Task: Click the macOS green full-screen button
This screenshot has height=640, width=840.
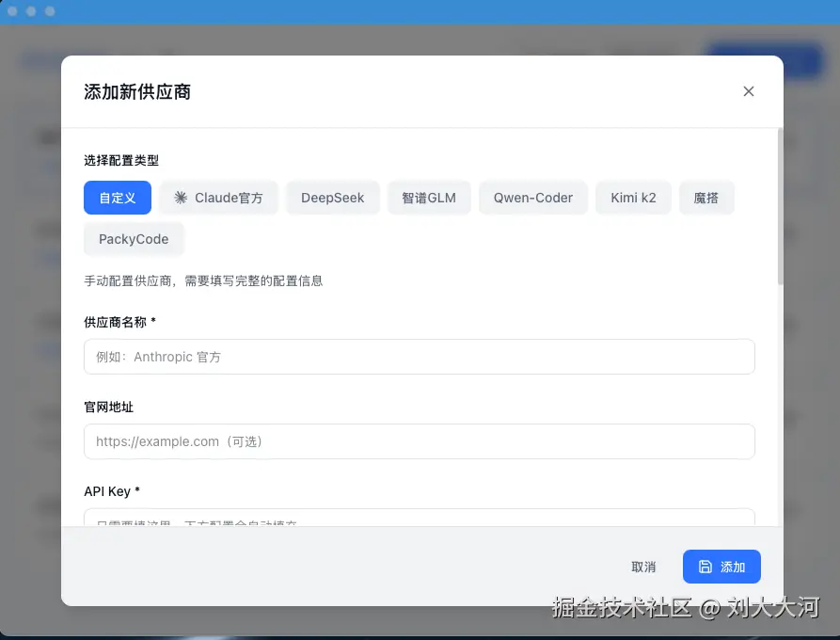Action: [x=48, y=11]
